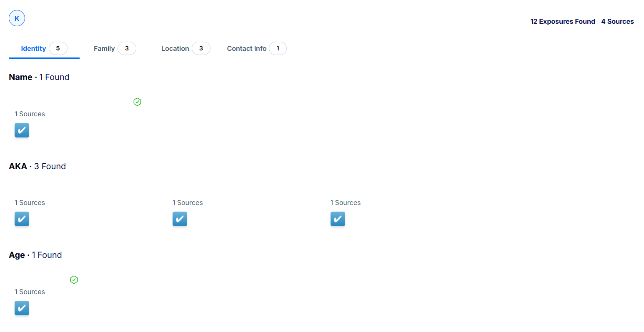Click the Age · 1 Found heading

pyautogui.click(x=35, y=255)
